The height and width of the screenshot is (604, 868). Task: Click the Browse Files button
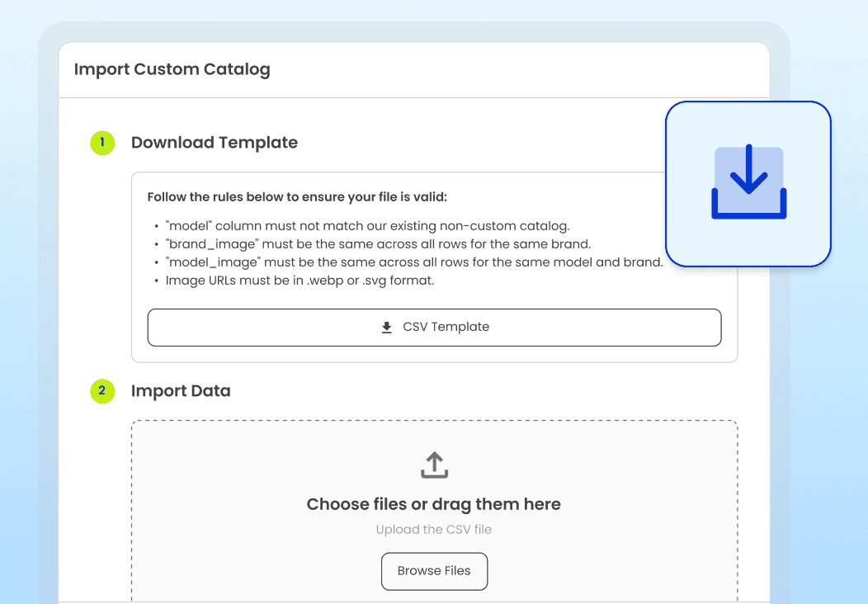(x=434, y=571)
